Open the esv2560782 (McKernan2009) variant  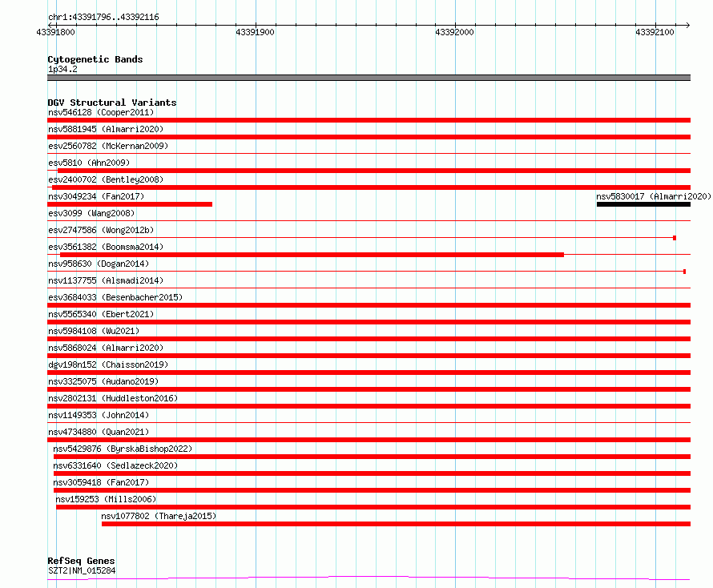[x=108, y=146]
